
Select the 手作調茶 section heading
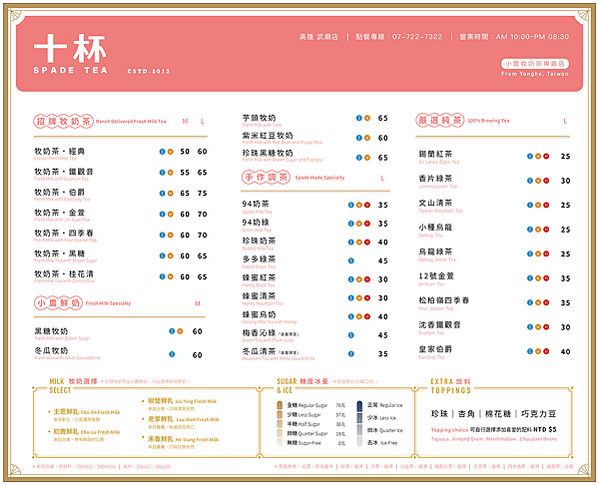click(x=266, y=177)
